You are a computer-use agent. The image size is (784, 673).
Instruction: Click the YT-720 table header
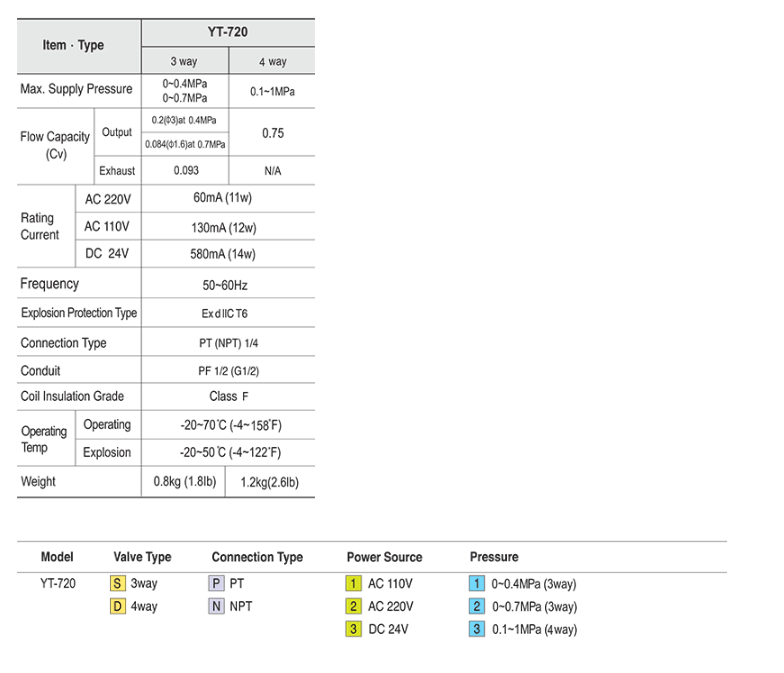point(227,31)
